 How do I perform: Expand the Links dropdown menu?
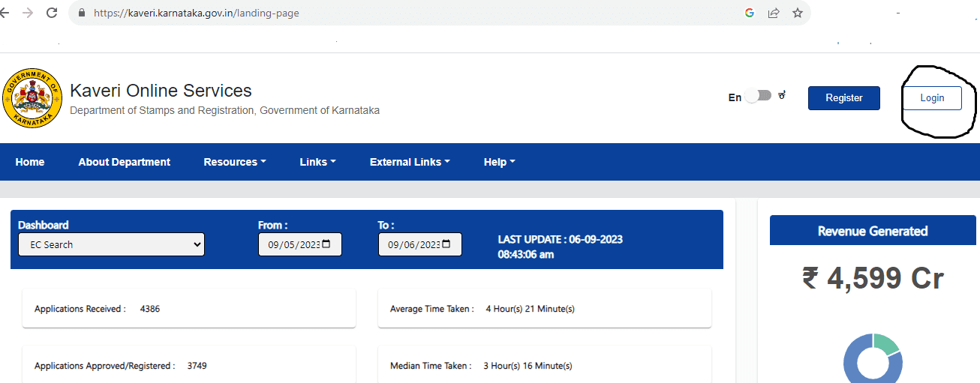tap(317, 162)
